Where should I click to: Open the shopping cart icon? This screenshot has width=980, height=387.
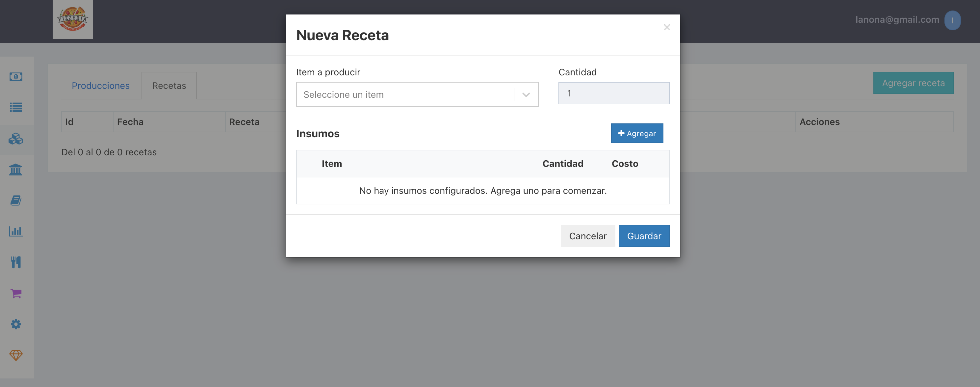pos(16,294)
